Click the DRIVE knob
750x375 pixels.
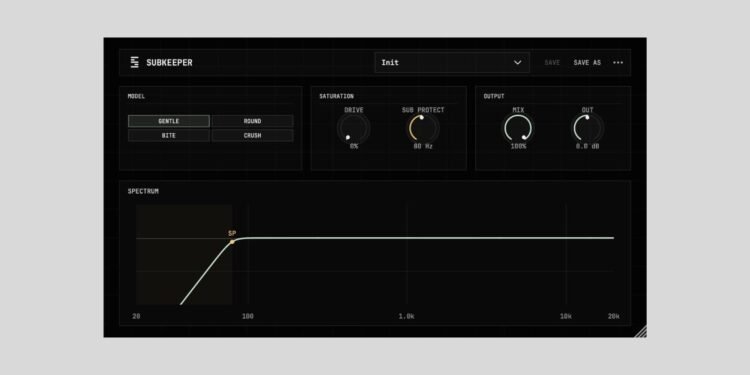coord(353,128)
